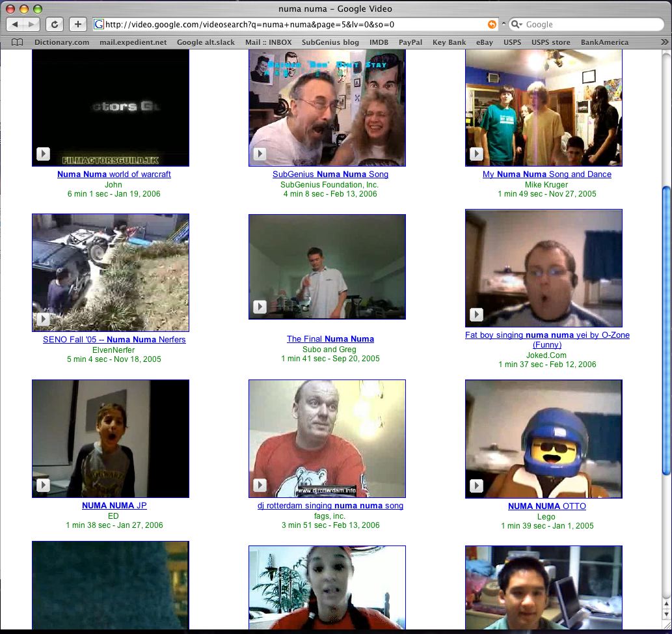This screenshot has width=672, height=634.
Task: Open The Final Numa Numa link
Action: click(x=330, y=339)
